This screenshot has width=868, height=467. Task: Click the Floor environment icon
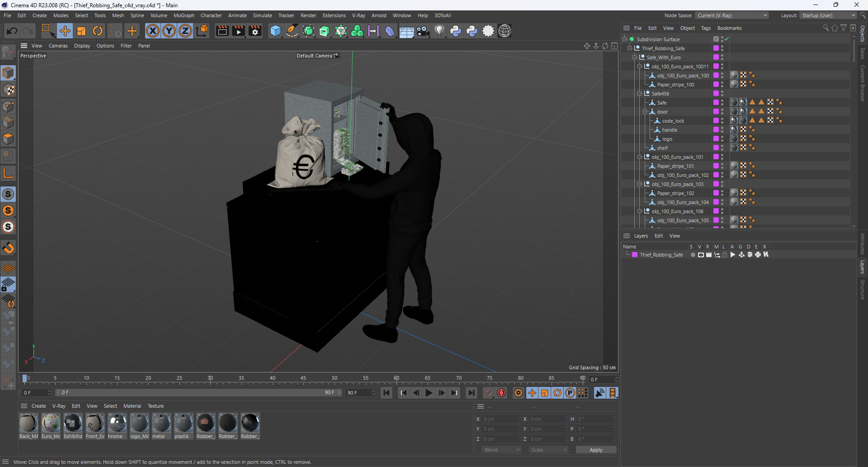click(406, 31)
